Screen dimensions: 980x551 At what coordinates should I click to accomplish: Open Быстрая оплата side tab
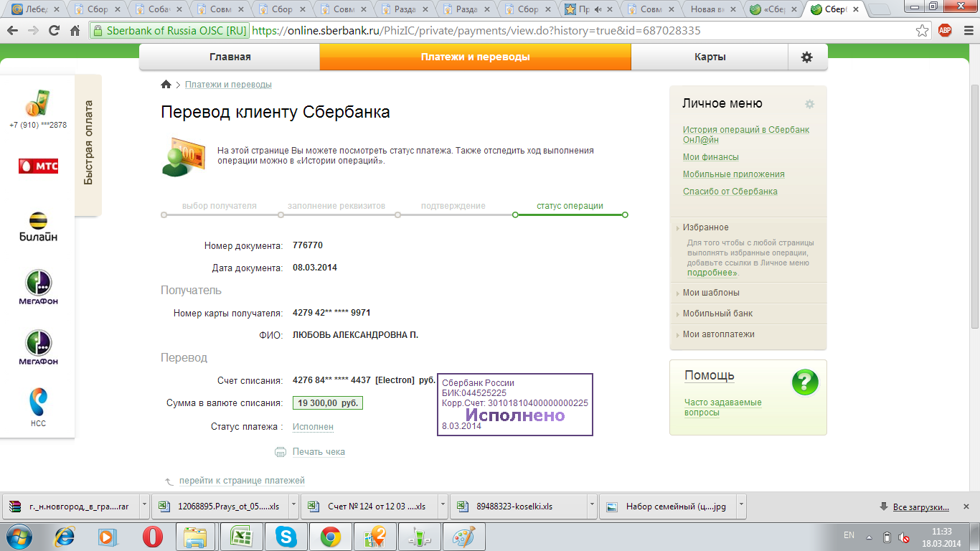click(x=88, y=143)
